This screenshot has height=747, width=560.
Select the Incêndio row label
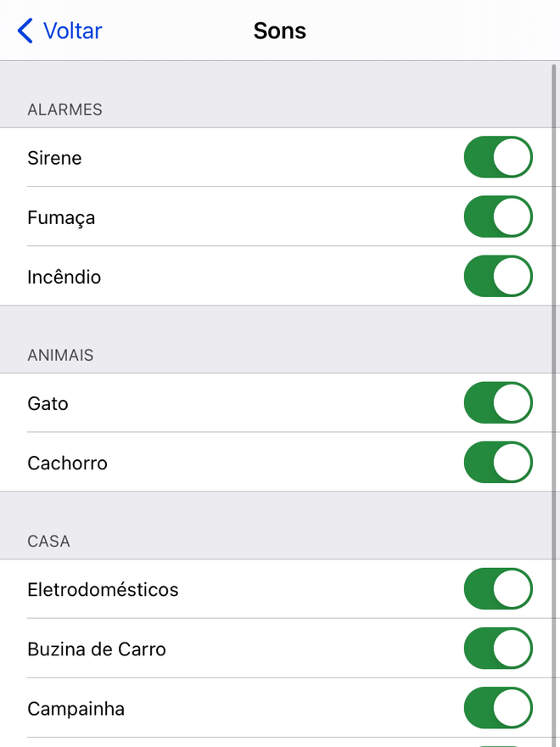click(x=64, y=277)
